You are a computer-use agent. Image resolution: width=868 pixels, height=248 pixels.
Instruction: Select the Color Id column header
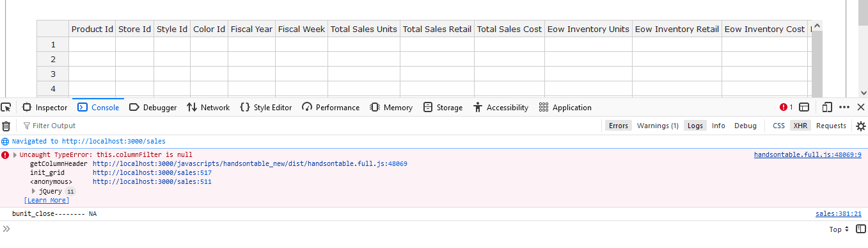coord(209,29)
